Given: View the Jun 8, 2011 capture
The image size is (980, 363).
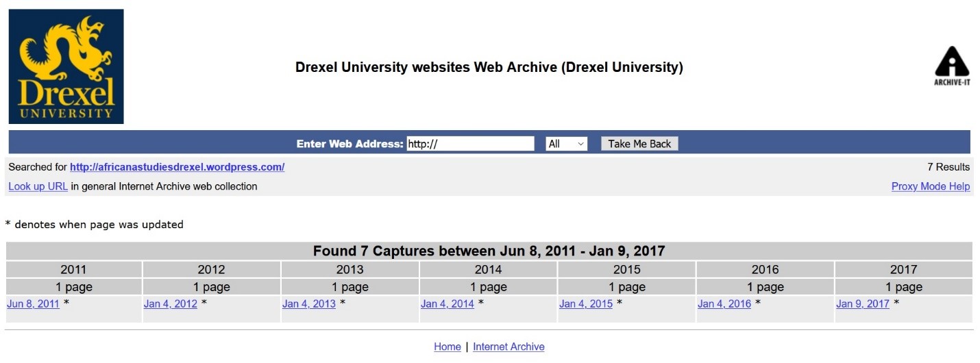Looking at the screenshot, I should tap(33, 303).
